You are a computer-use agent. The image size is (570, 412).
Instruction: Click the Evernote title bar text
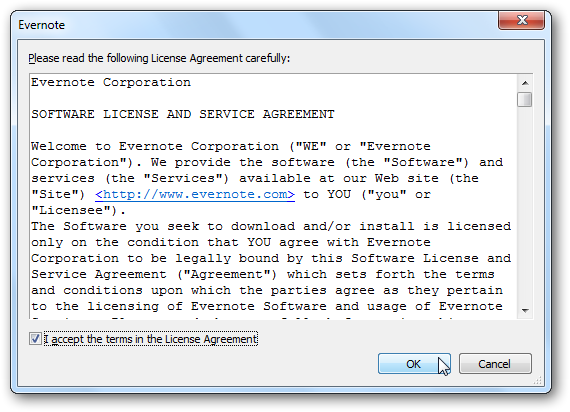click(x=41, y=25)
